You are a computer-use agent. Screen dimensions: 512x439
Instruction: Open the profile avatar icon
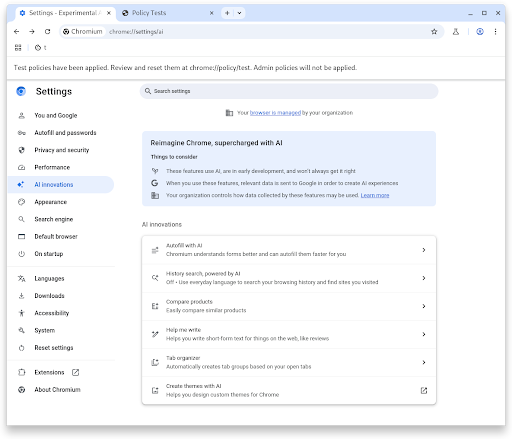click(480, 32)
